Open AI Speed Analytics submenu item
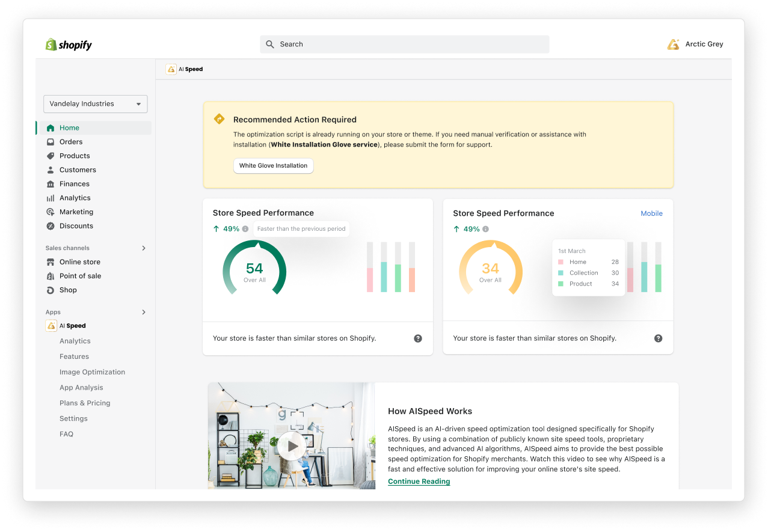Image resolution: width=771 pixels, height=532 pixels. click(x=75, y=341)
